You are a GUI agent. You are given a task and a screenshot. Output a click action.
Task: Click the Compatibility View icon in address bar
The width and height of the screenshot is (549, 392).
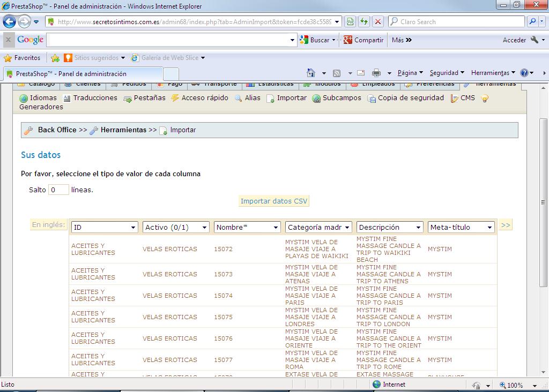[x=350, y=21]
